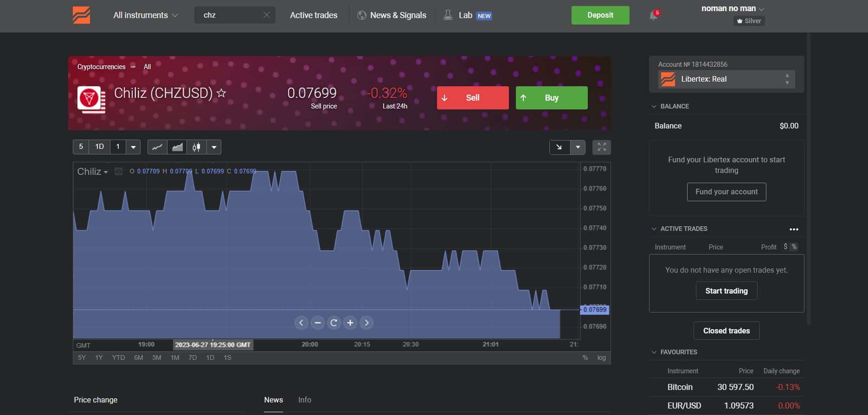Move the chart left with the arrow
This screenshot has width=868, height=415.
coord(301,323)
